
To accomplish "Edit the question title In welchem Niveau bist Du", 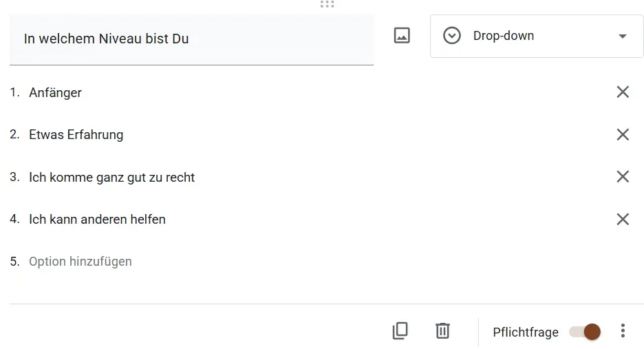I will [191, 39].
